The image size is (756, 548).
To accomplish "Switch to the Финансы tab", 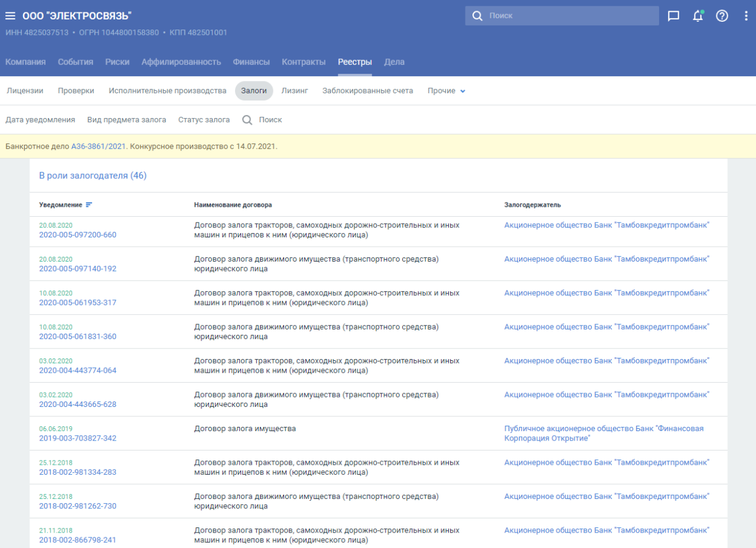I will [x=252, y=62].
